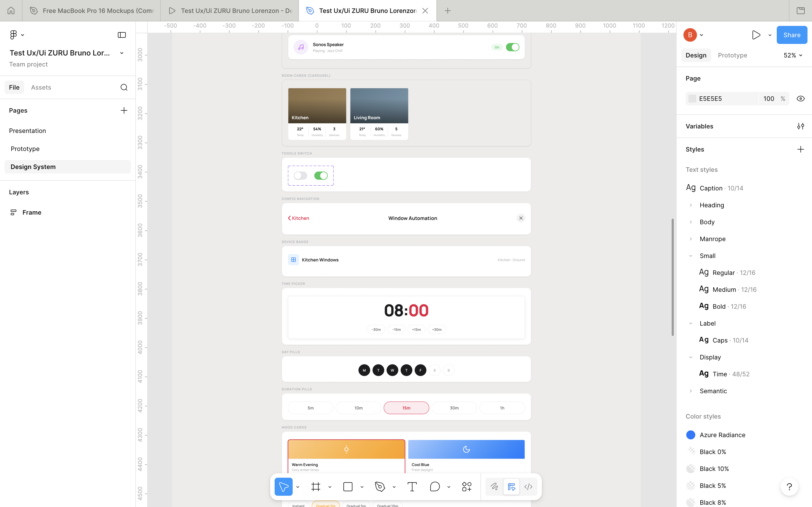Toggle page color visibility for E5E5E5
The height and width of the screenshot is (507, 812).
coord(801,98)
